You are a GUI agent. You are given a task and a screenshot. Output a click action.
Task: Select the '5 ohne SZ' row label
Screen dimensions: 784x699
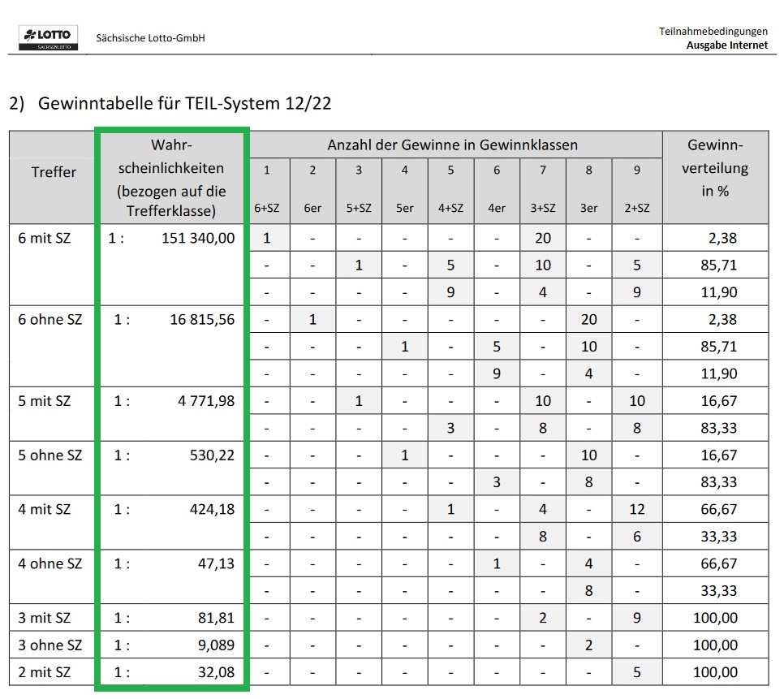point(50,455)
